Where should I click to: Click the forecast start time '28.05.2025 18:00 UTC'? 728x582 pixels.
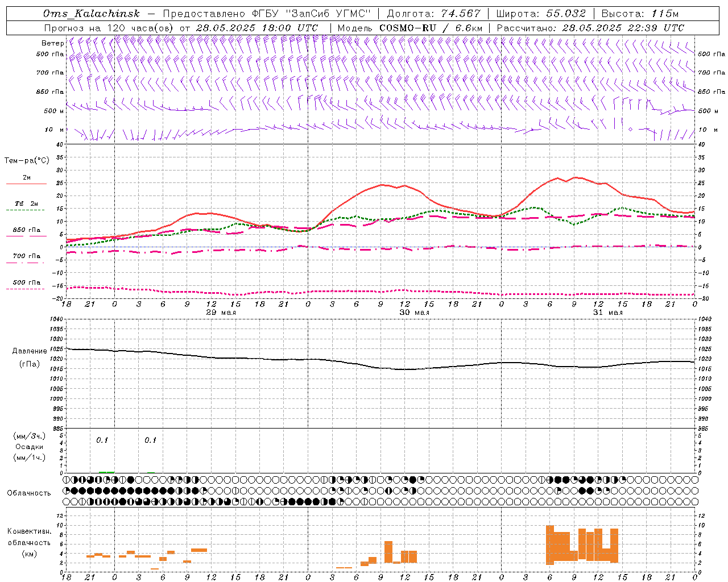tap(257, 28)
